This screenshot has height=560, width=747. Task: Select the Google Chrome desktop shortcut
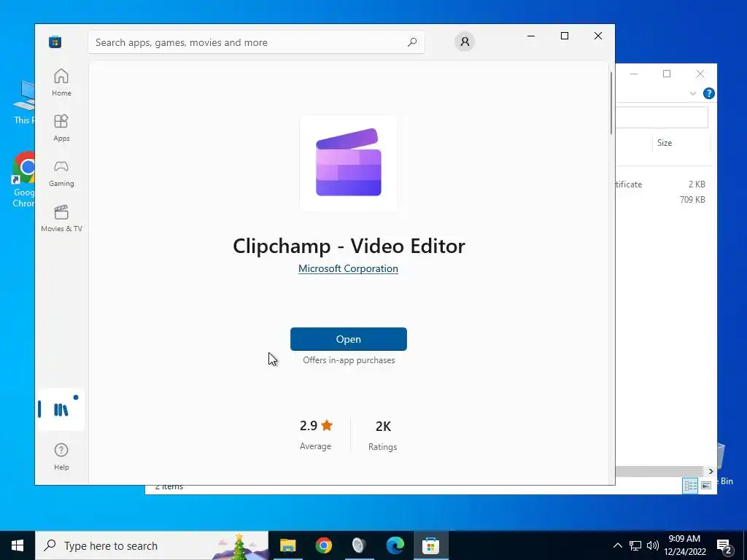[23, 180]
